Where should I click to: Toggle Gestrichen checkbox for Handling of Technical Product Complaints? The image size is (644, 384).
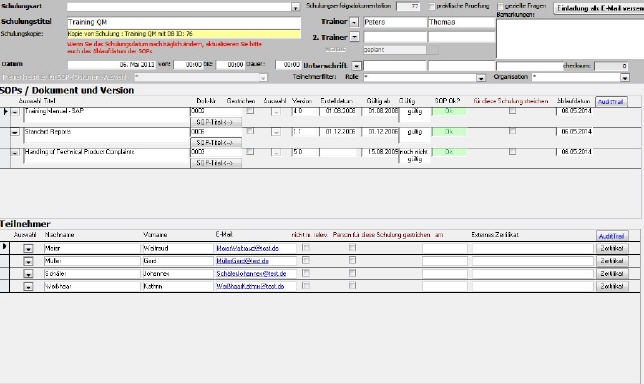pyautogui.click(x=250, y=152)
